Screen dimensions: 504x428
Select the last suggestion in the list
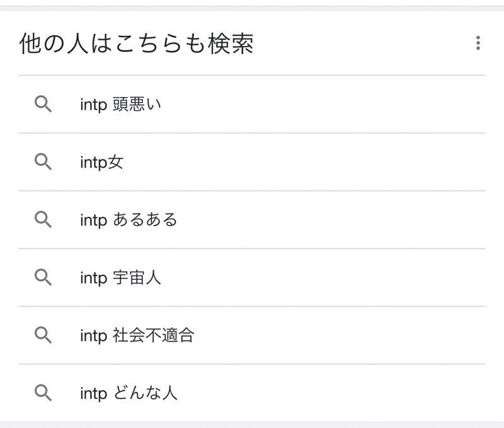(x=252, y=391)
